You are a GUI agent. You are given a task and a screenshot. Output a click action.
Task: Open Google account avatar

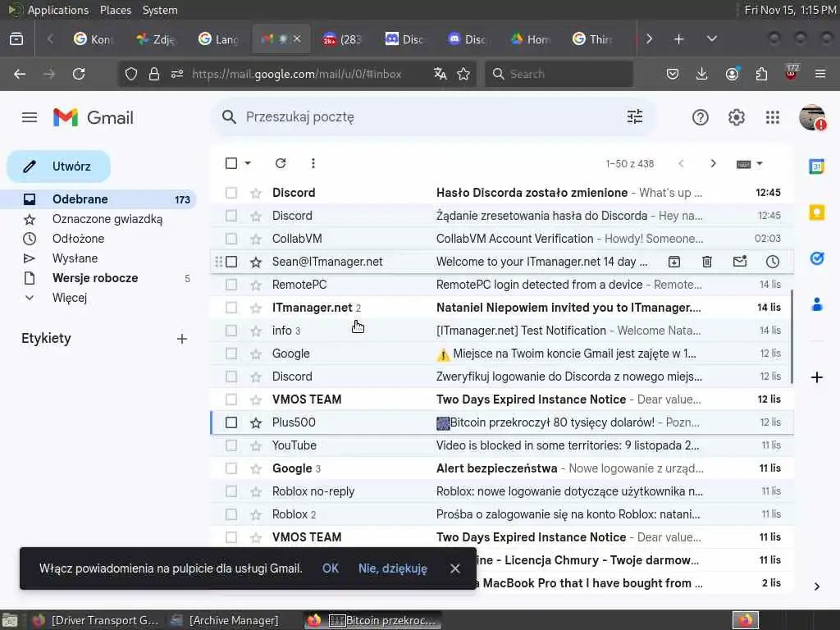pyautogui.click(x=812, y=117)
